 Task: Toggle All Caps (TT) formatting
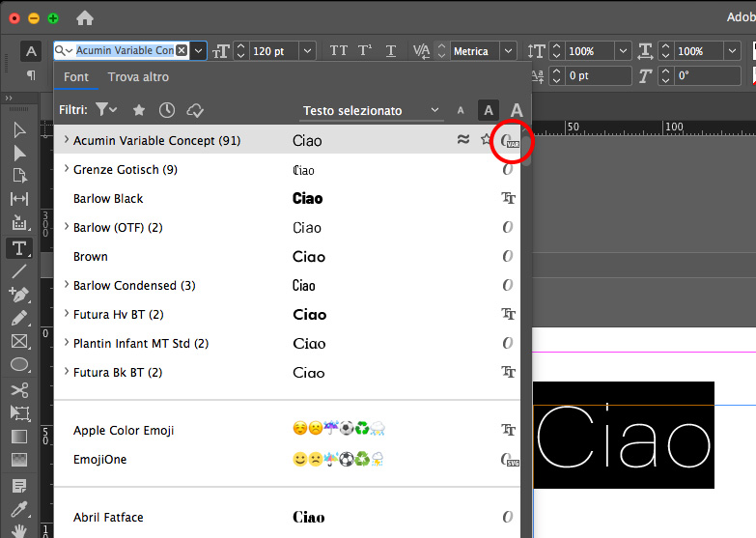(339, 50)
